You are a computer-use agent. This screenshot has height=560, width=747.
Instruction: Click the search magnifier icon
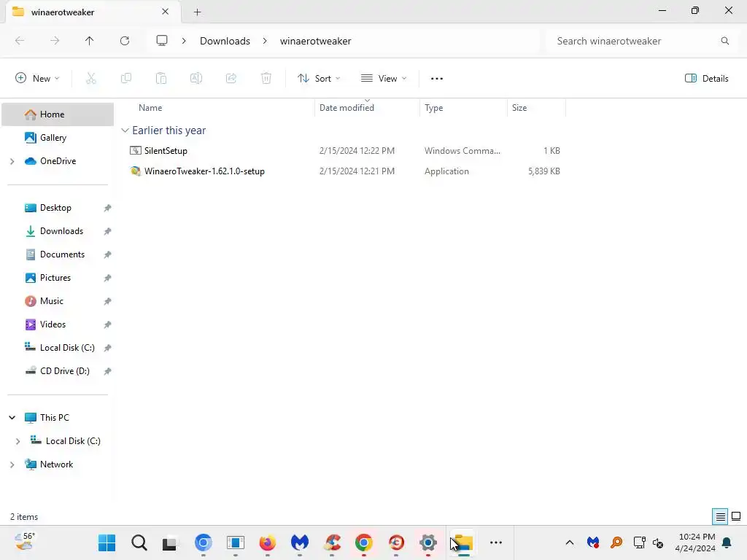click(724, 41)
